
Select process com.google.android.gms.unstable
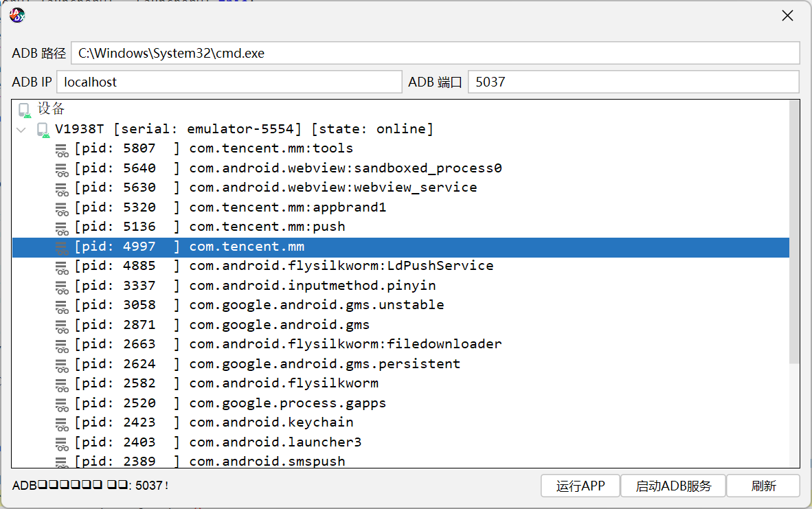tap(260, 305)
